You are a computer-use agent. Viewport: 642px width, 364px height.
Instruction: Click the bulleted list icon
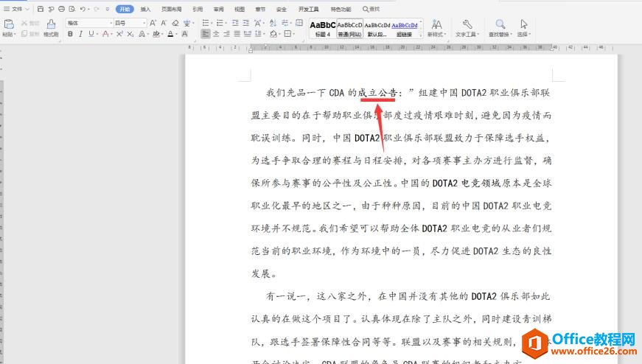pyautogui.click(x=206, y=24)
